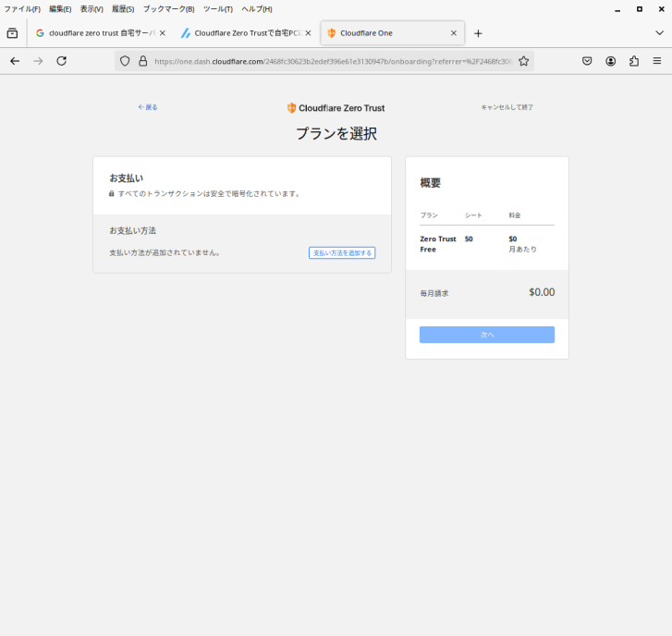Screen dimensions: 672x636
Task: Open the Firefox account icon
Action: point(611,61)
